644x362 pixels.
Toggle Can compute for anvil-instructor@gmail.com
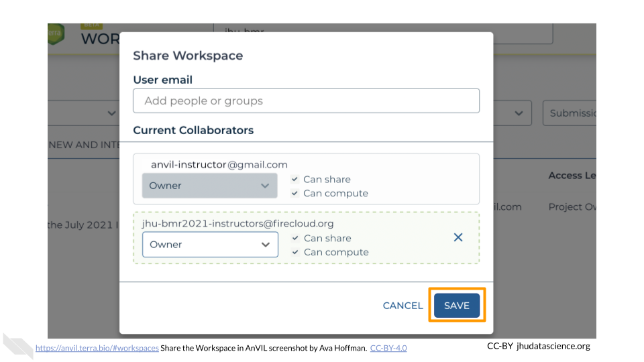click(294, 194)
